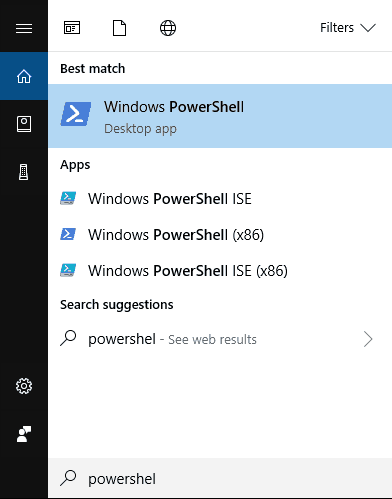Image resolution: width=392 pixels, height=499 pixels.
Task: Filter results by Apps icon
Action: point(72,28)
